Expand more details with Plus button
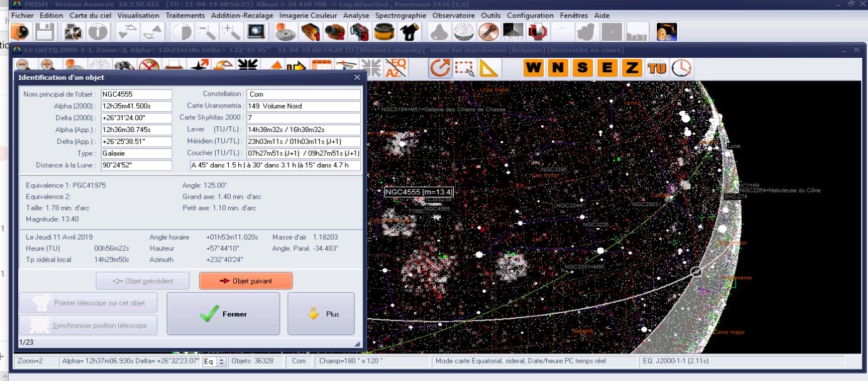 coord(321,314)
